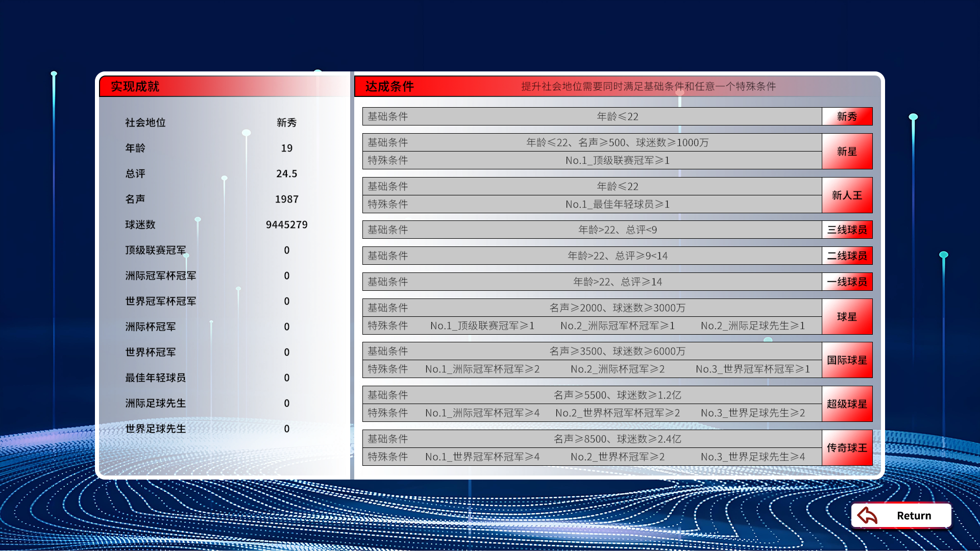This screenshot has height=551, width=980.
Task: Expand the 球星 special condition row
Action: [x=592, y=325]
